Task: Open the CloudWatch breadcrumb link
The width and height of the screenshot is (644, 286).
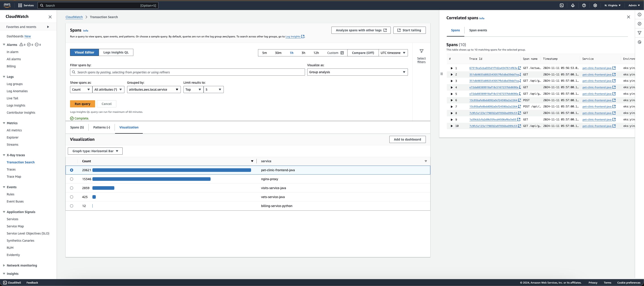Action: coord(74,17)
